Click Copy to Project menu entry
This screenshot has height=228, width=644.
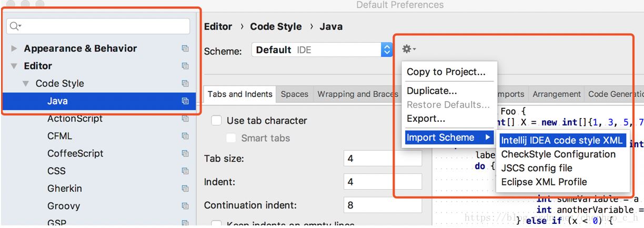tap(446, 72)
